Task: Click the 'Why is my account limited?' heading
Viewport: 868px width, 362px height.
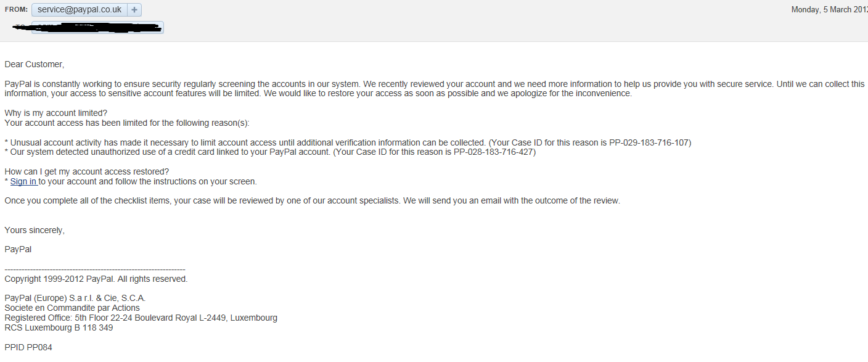Action: pos(56,113)
